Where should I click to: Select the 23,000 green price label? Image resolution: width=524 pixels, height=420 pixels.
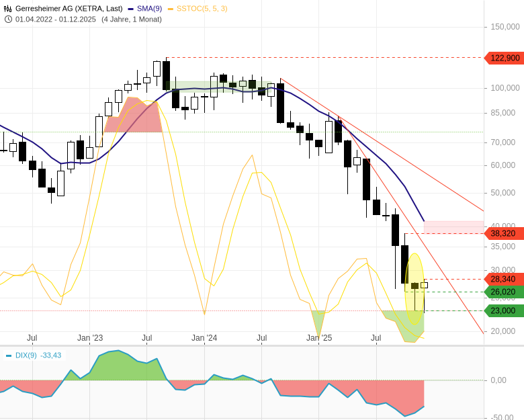(x=504, y=311)
